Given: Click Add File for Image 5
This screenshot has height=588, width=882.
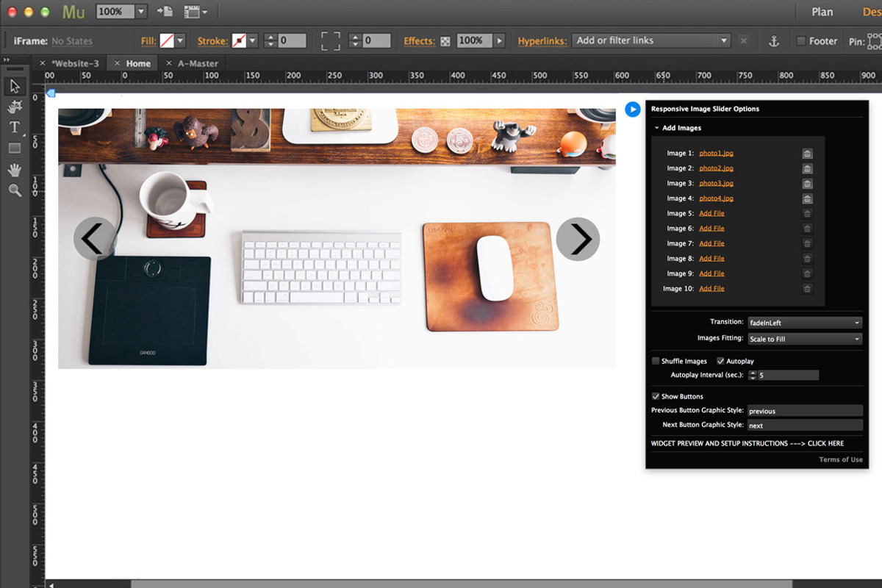Looking at the screenshot, I should (x=711, y=213).
